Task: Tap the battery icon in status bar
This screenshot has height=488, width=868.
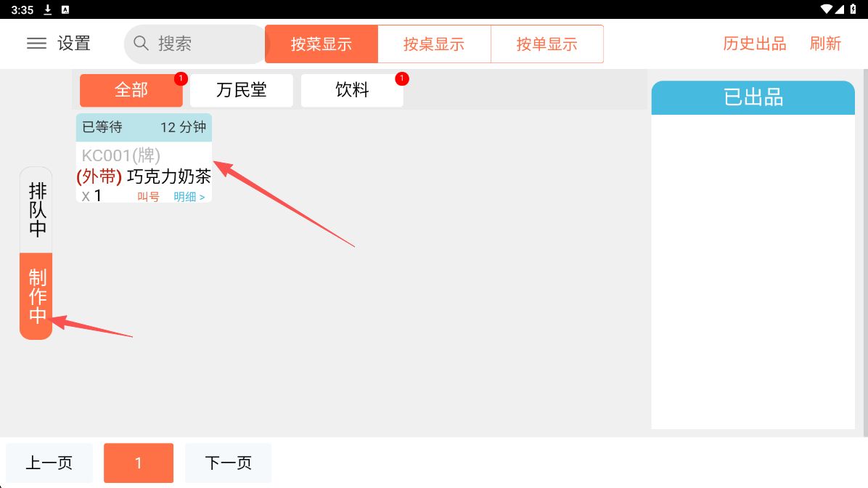Action: (855, 9)
